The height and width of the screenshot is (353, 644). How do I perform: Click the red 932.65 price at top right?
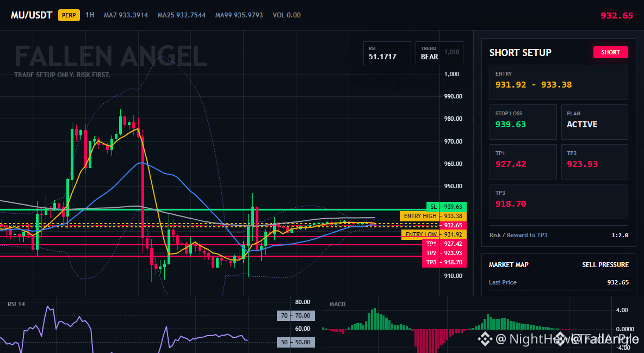[617, 16]
